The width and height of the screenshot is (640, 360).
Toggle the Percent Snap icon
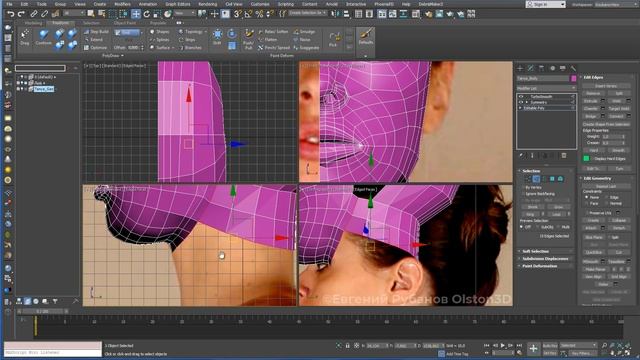(x=259, y=14)
